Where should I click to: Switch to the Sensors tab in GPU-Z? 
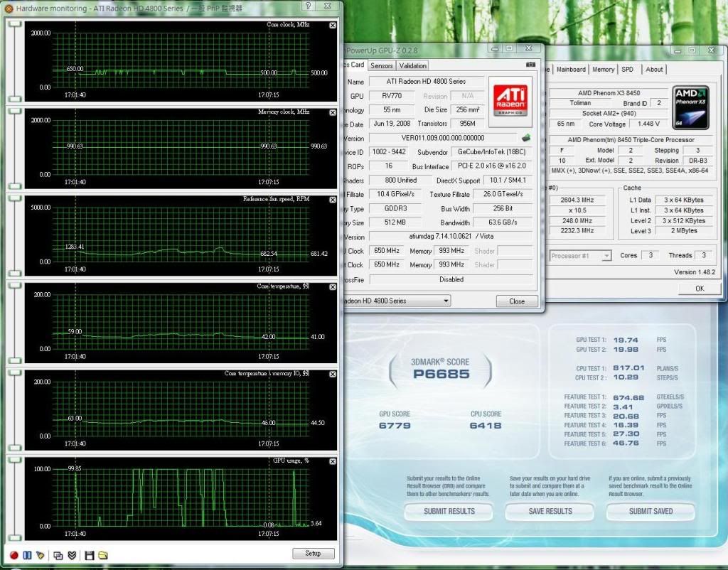[x=382, y=66]
